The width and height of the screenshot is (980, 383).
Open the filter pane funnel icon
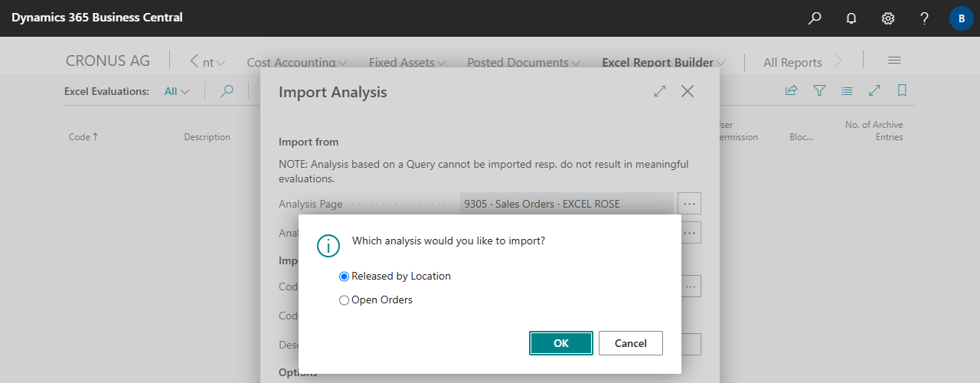click(x=819, y=90)
